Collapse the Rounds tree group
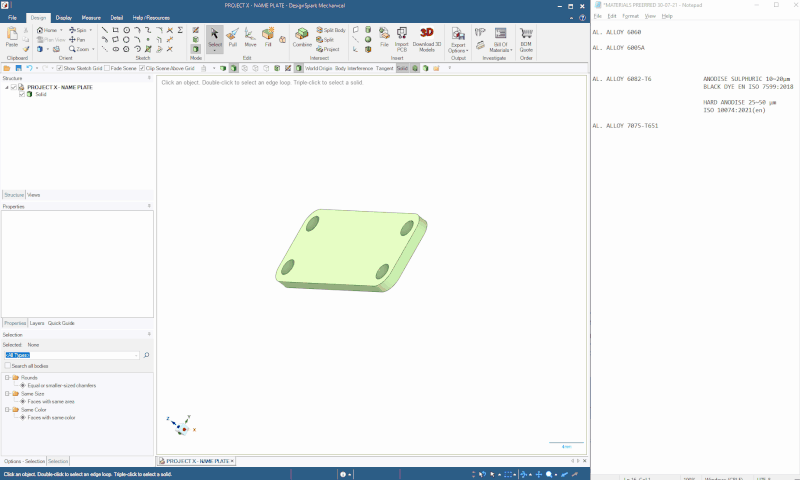 [x=8, y=377]
